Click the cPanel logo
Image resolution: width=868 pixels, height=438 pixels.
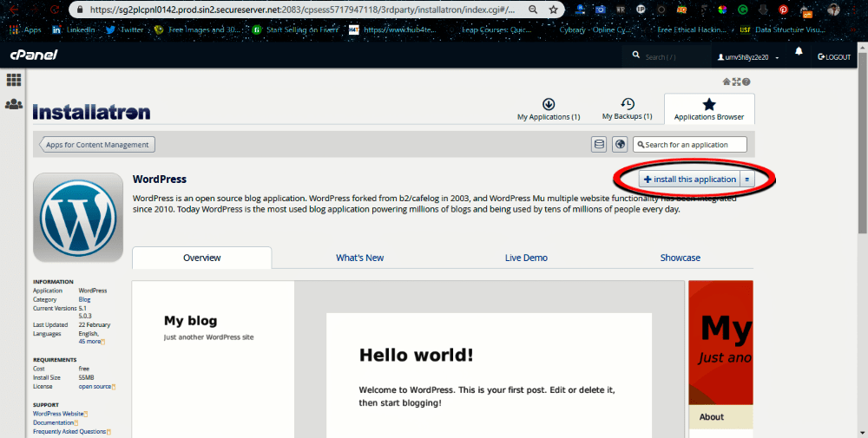coord(34,56)
